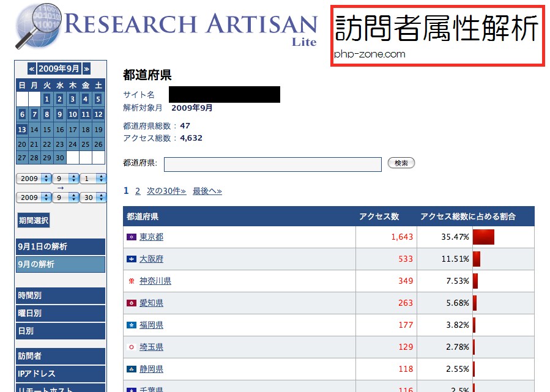Viewport: 550px width, 392px height.
Task: Open the 訪問者 menu item
Action: 61,356
